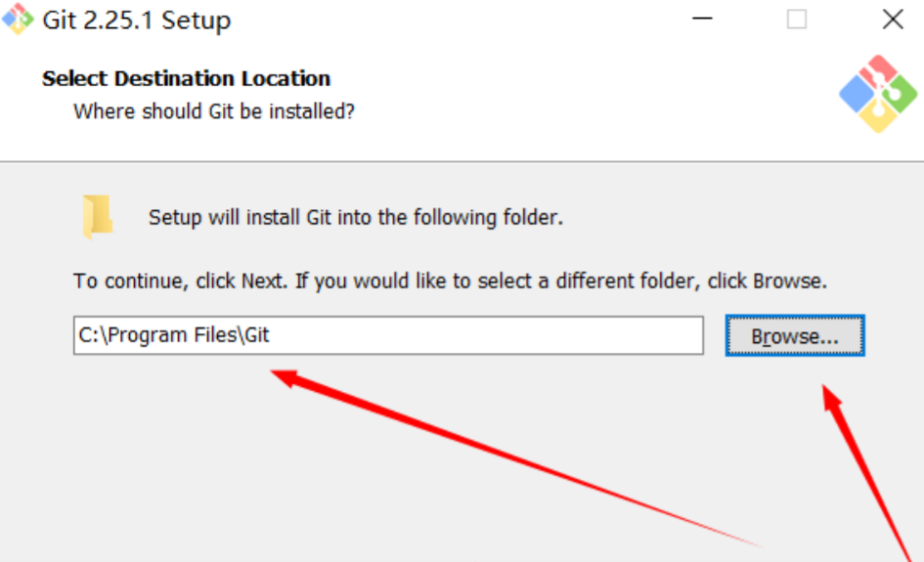Click the Git icon in the title bar

19,19
